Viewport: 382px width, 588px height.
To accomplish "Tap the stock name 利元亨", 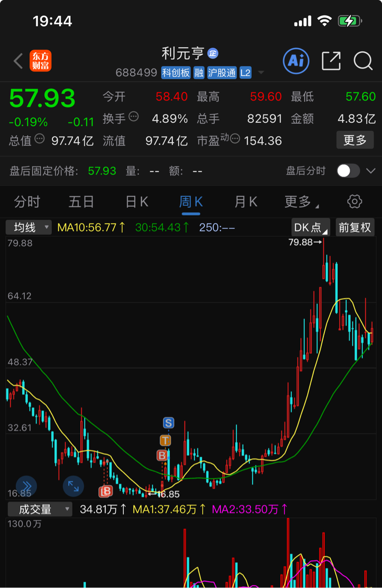I will point(183,54).
